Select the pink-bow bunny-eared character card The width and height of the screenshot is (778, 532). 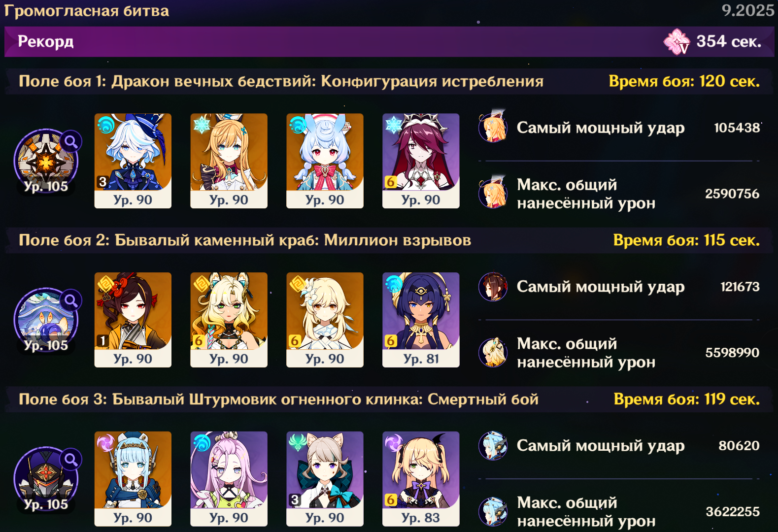tap(325, 161)
